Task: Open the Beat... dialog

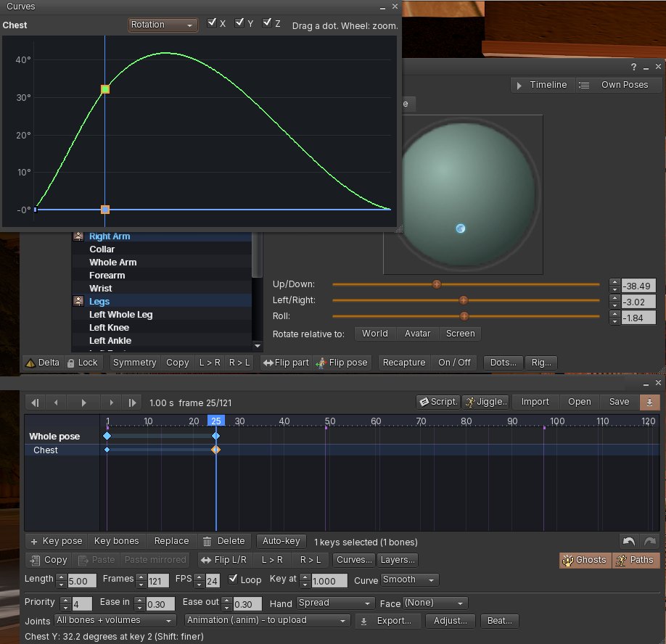Action: click(499, 621)
